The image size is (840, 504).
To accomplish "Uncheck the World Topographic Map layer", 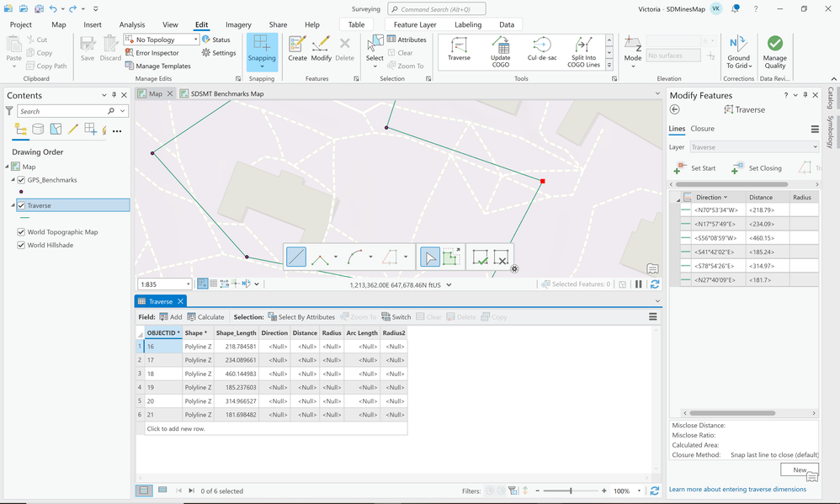I will coord(21,232).
